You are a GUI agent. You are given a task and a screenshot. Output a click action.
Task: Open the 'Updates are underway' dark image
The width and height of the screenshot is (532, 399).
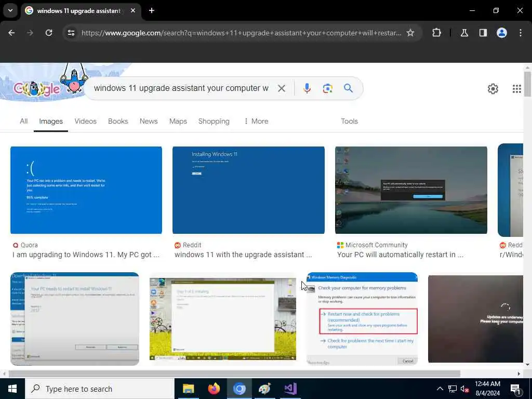click(476, 319)
